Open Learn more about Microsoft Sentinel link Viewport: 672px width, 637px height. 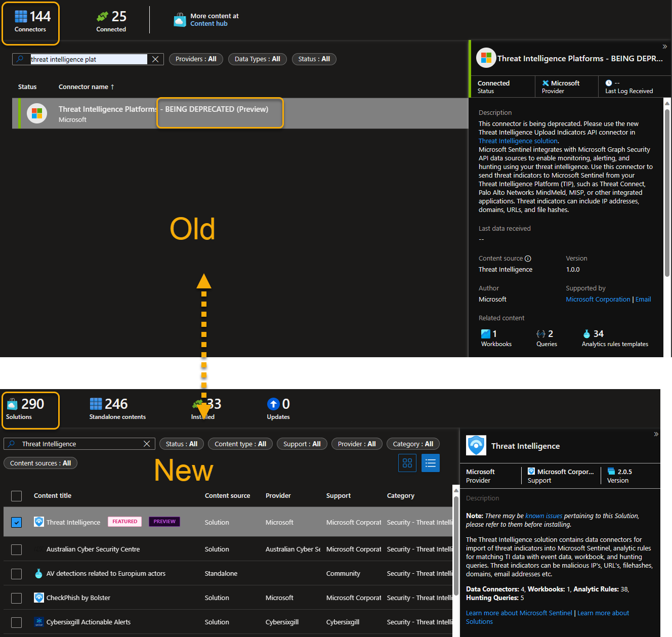519,613
